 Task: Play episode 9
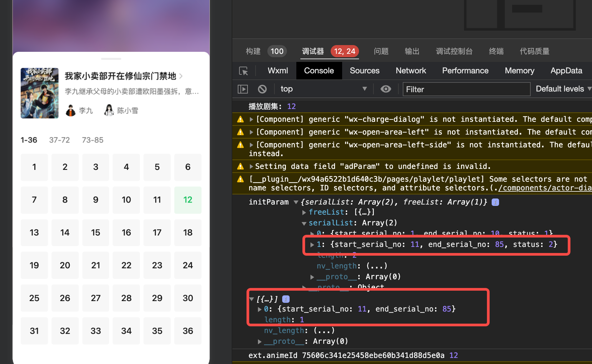[96, 200]
